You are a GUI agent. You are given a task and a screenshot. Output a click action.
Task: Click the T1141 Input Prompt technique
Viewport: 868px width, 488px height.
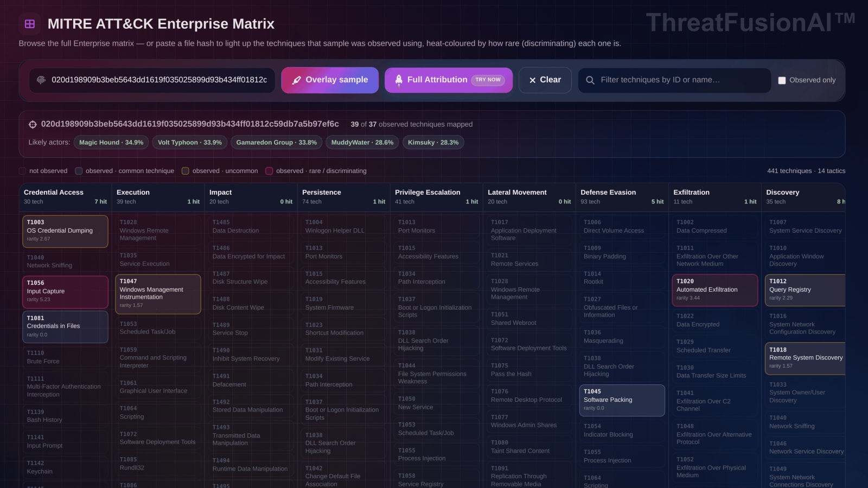65,442
